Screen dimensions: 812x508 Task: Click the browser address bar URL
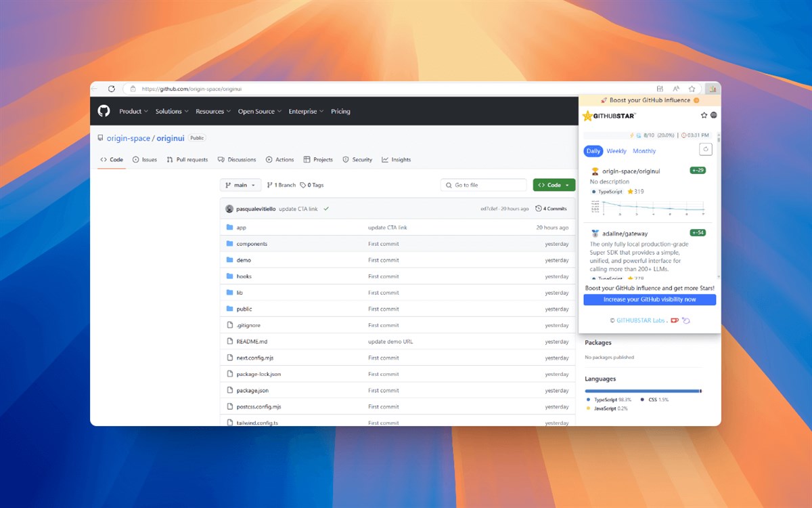191,89
